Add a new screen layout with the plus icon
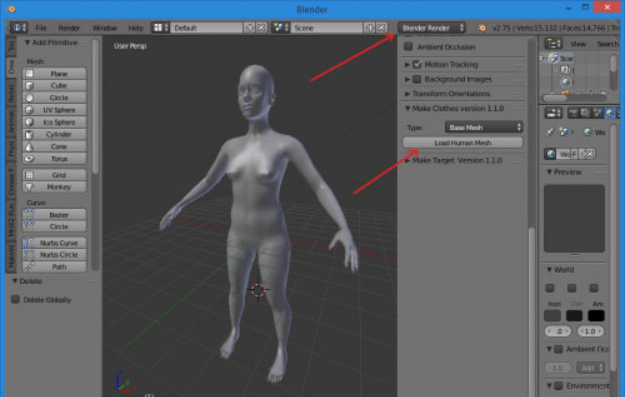Image resolution: width=625 pixels, height=397 pixels. (x=250, y=28)
